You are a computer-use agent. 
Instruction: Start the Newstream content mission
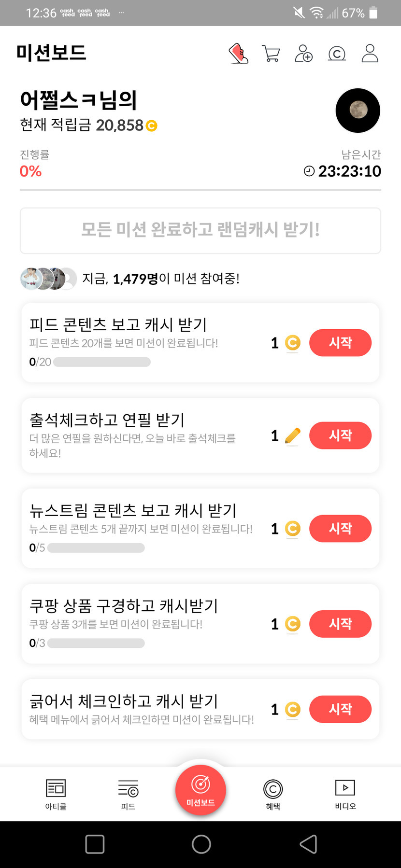pyautogui.click(x=340, y=529)
